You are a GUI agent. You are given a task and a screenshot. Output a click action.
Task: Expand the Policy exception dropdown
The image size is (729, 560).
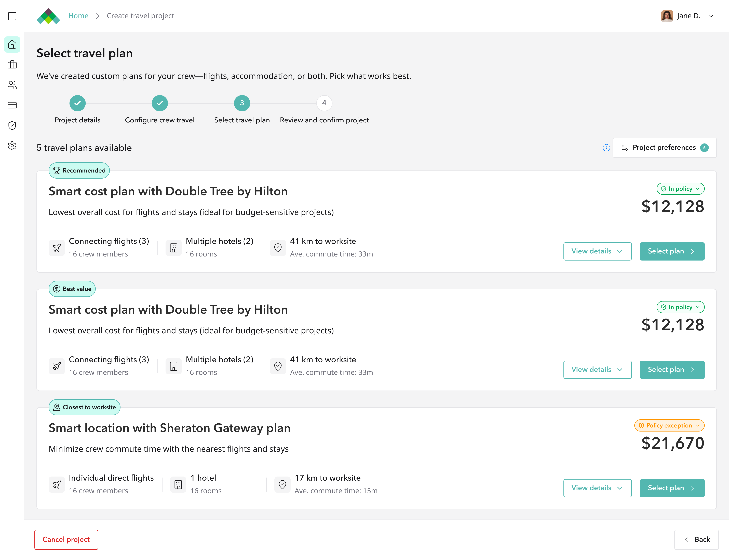pos(669,425)
